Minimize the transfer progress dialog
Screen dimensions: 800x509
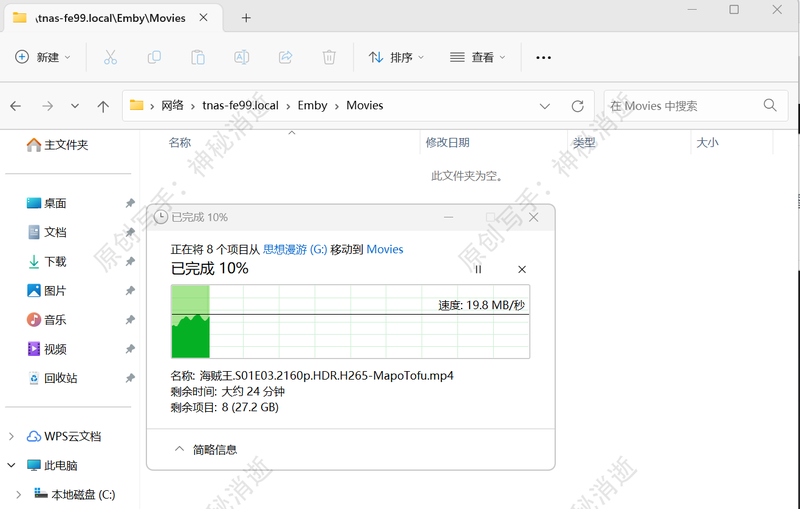(x=448, y=217)
